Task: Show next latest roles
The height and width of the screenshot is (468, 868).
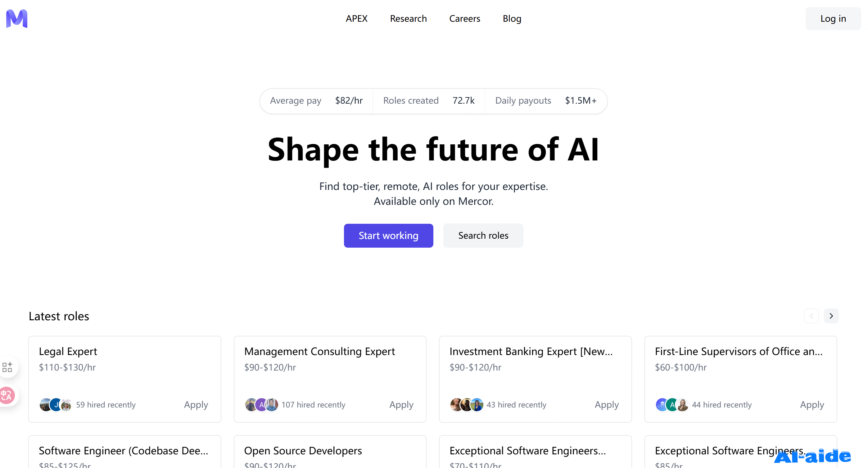Action: 831,316
